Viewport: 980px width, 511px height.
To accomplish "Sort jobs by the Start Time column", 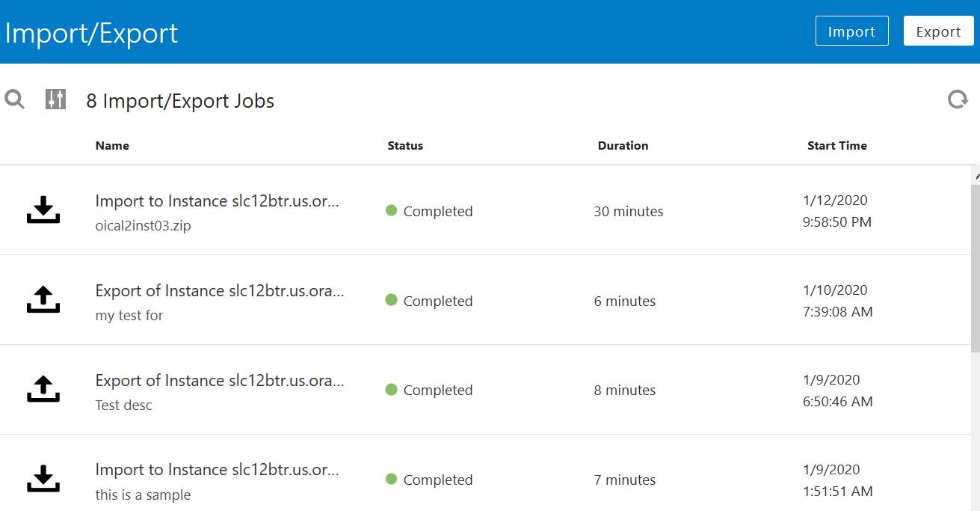I will [x=836, y=145].
